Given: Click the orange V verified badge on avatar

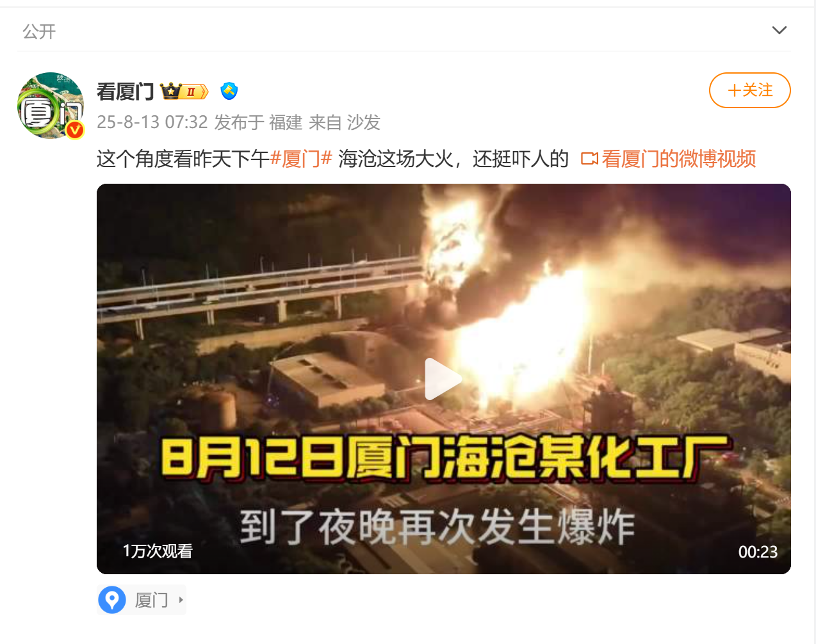Looking at the screenshot, I should click(x=75, y=130).
